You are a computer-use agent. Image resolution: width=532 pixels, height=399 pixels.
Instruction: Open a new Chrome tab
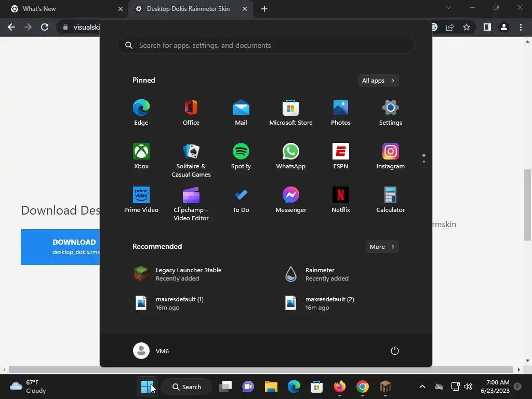click(x=264, y=9)
